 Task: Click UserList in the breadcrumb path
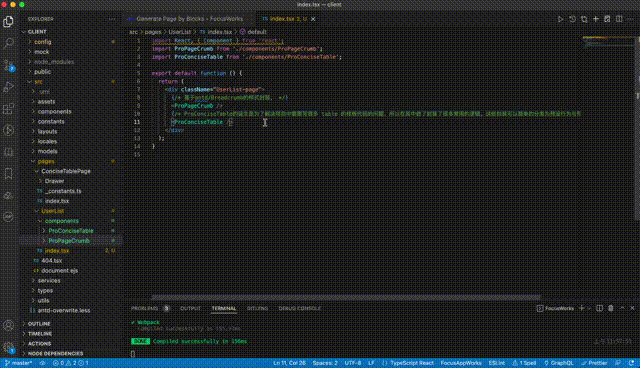tap(180, 32)
